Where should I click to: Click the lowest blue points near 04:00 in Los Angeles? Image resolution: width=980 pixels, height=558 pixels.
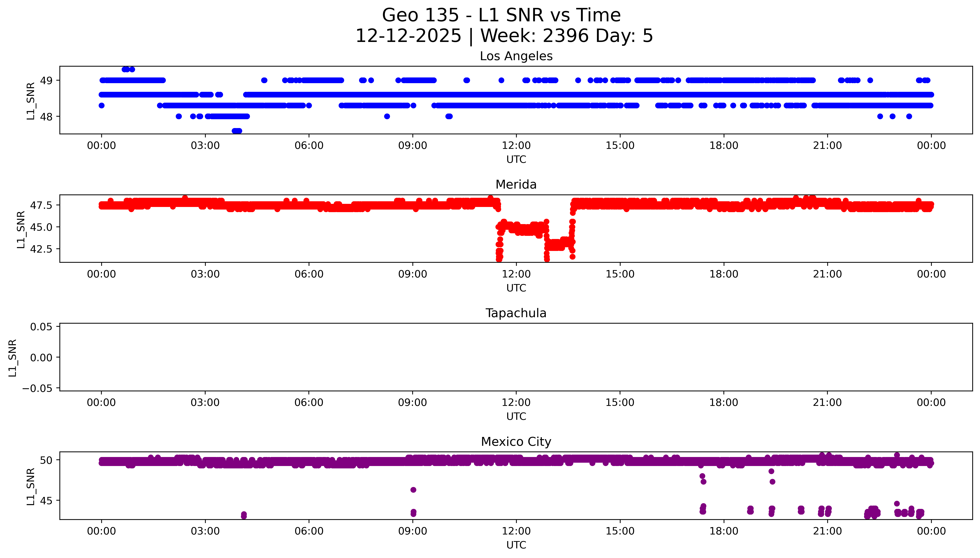[x=236, y=131]
